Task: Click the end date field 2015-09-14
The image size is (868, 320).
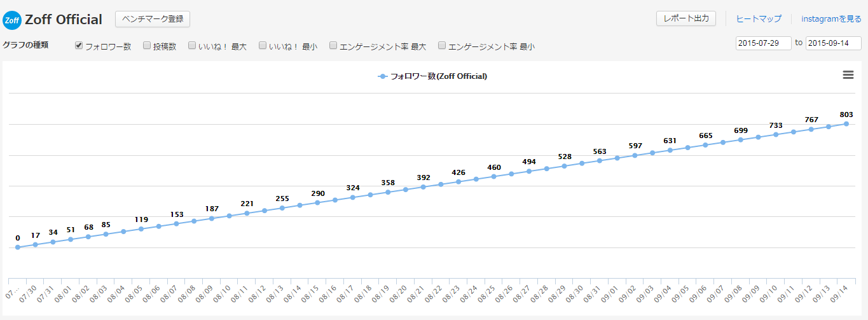Action: tap(833, 43)
